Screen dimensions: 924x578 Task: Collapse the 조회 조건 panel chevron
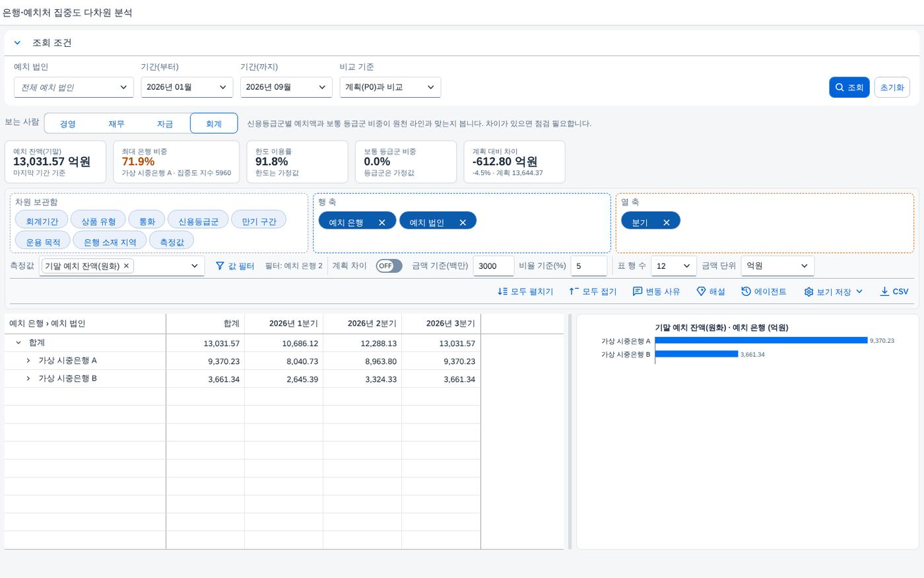(x=17, y=43)
